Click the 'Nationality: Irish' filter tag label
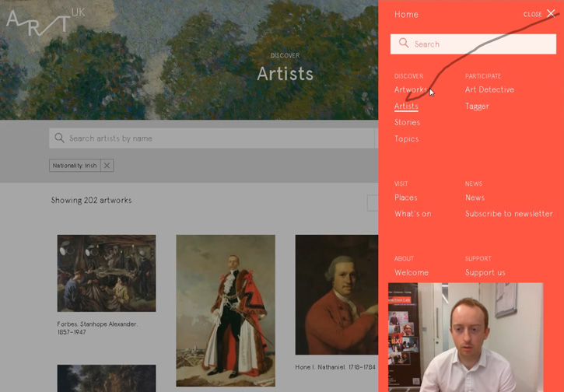564x392 pixels. [x=75, y=166]
